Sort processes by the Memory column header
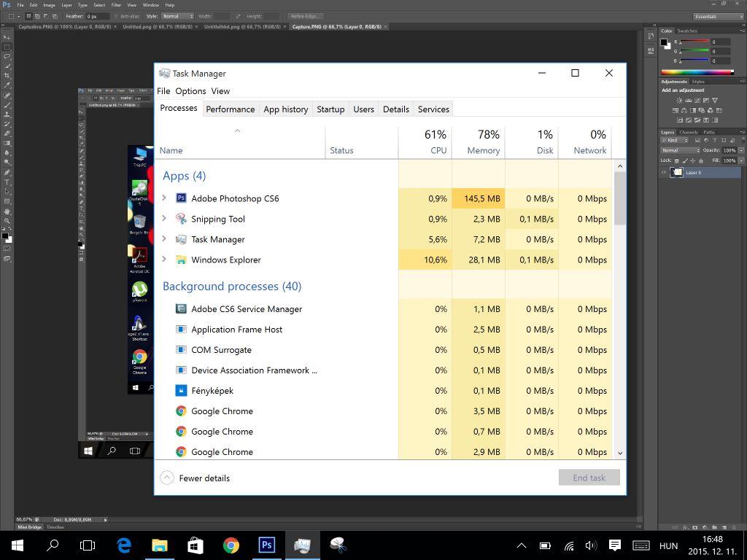This screenshot has height=560, width=747. pos(479,141)
